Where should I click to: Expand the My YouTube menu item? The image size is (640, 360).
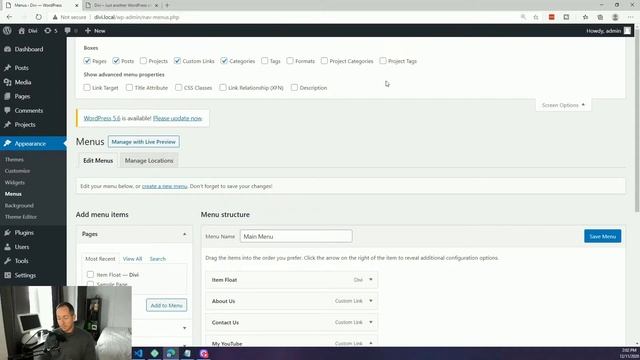point(371,343)
